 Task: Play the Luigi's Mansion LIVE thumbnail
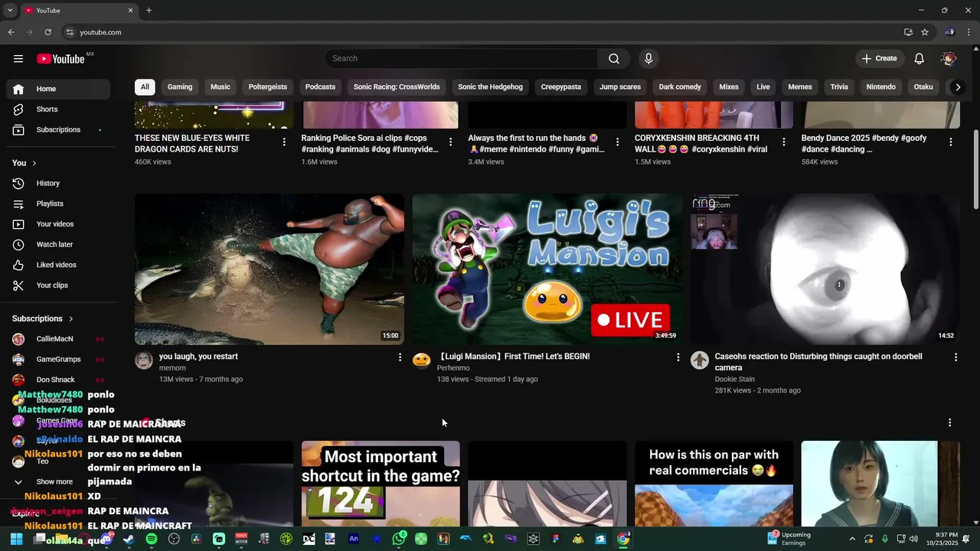click(x=547, y=269)
